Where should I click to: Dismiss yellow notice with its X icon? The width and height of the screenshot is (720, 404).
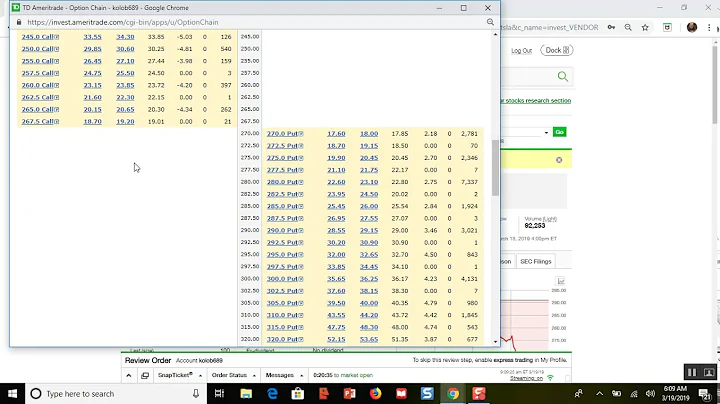pos(559,160)
